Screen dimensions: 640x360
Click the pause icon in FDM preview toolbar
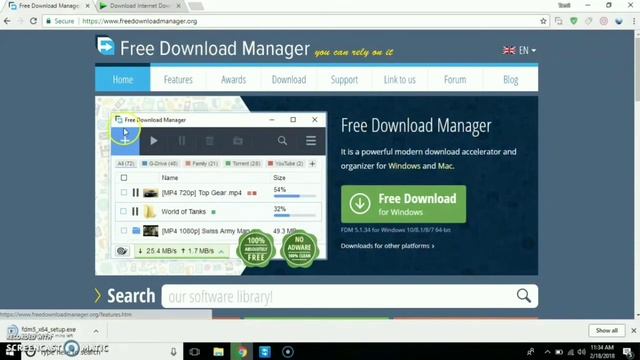(x=182, y=141)
